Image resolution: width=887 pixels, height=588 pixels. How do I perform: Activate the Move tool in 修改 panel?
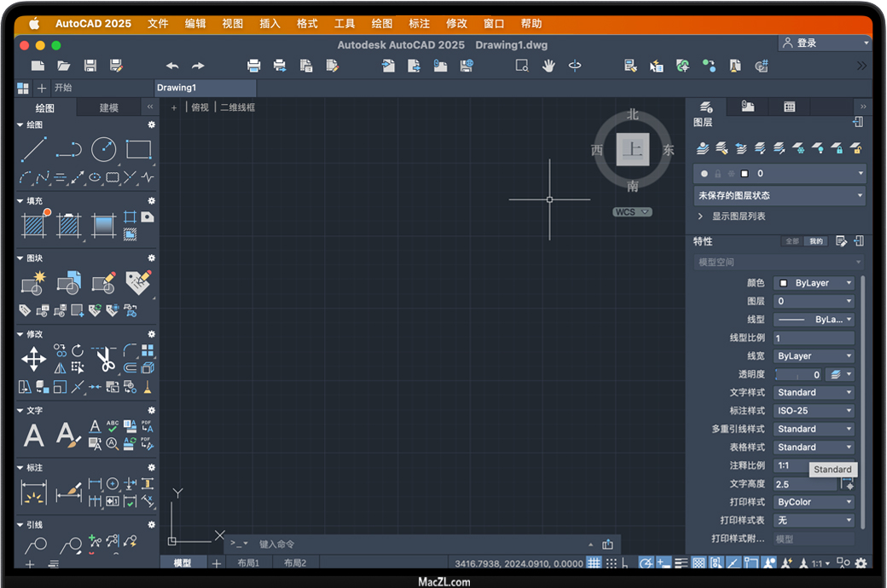click(x=34, y=359)
